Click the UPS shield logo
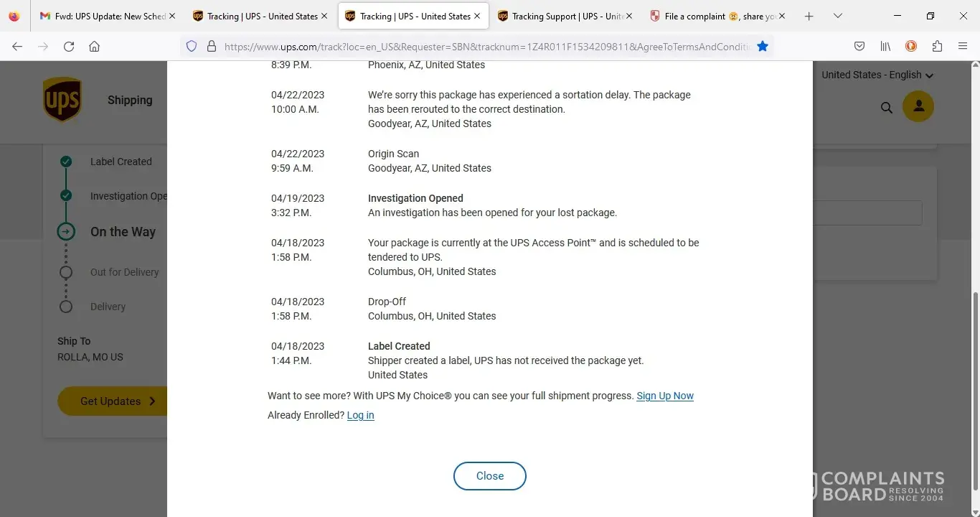The image size is (980, 517). pos(62,100)
